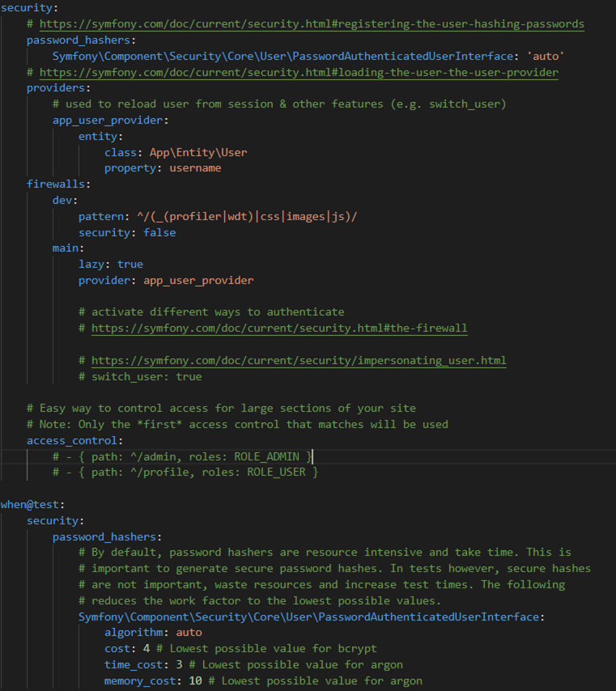Click the 'false' value of security
616x691 pixels.
tap(159, 232)
